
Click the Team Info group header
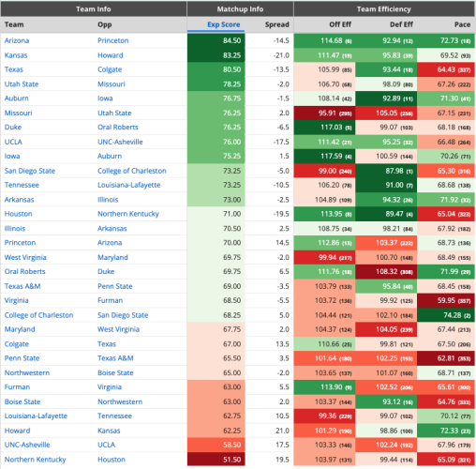coord(94,9)
